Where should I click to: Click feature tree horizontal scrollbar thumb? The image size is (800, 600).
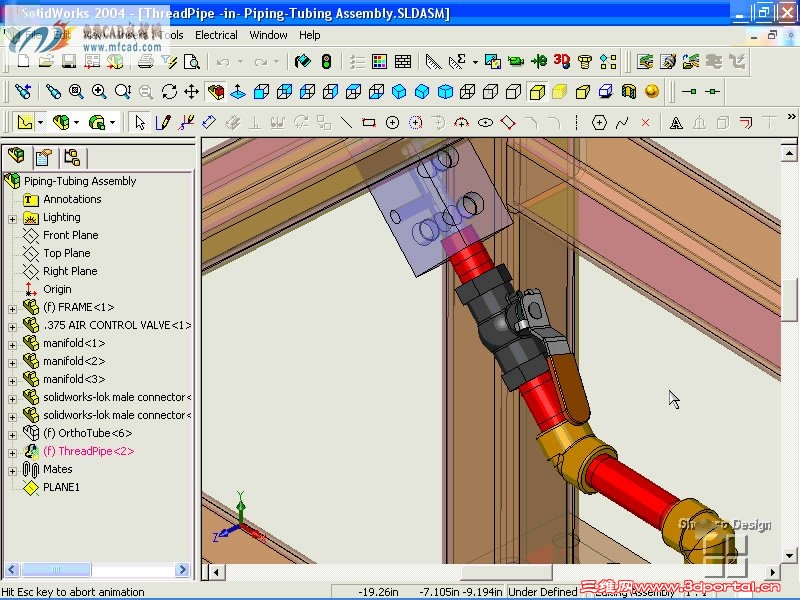coord(56,569)
